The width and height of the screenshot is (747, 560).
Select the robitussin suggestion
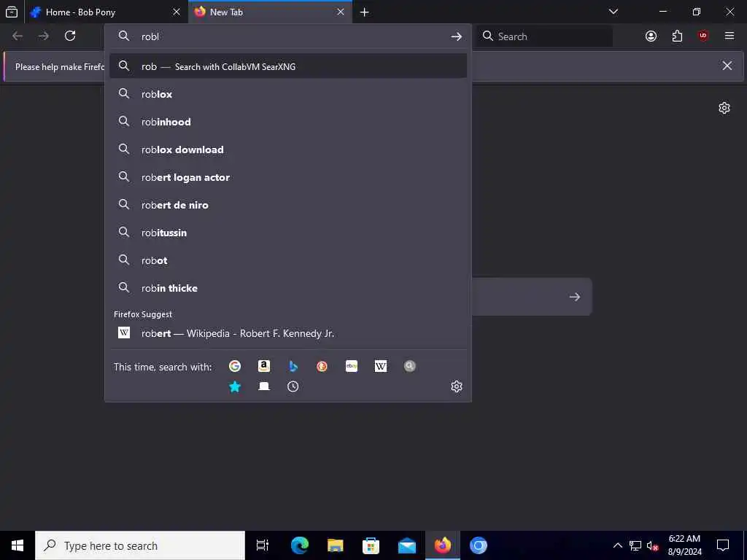tap(287, 233)
